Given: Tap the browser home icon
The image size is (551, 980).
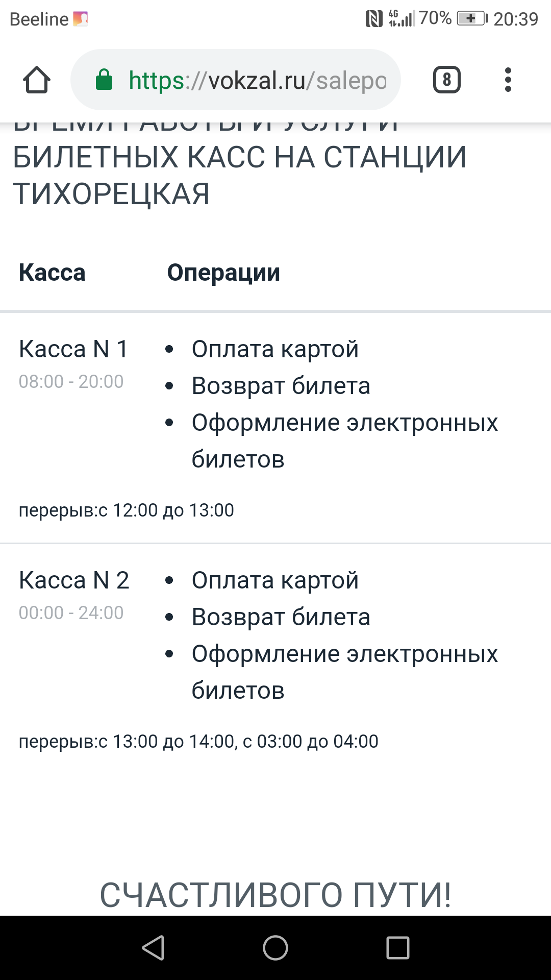Looking at the screenshot, I should [37, 80].
